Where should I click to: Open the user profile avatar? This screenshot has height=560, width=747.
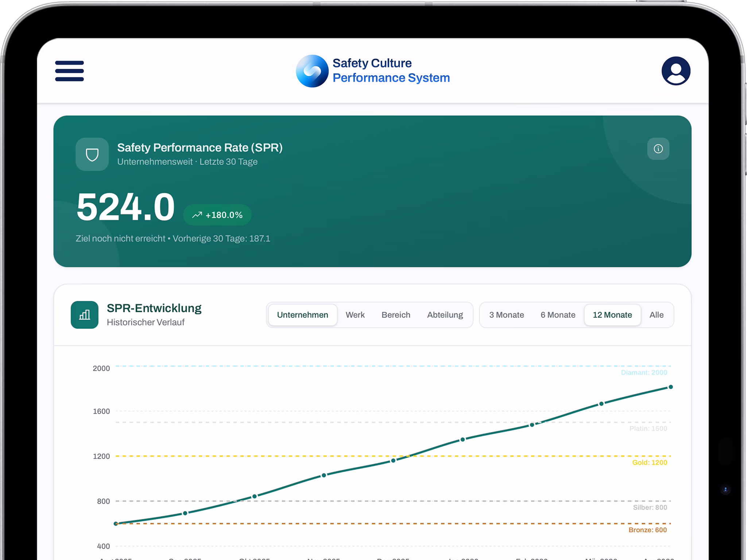(x=676, y=71)
